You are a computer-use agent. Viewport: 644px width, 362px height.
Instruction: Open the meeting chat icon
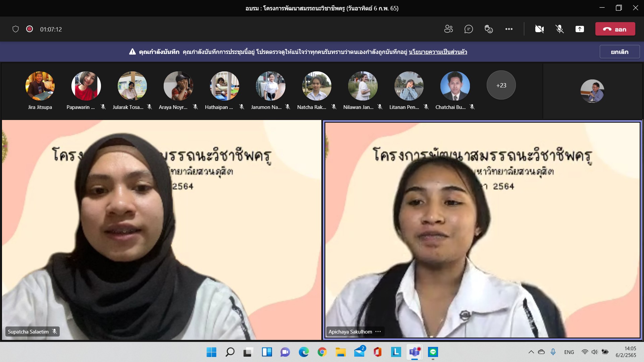pyautogui.click(x=469, y=29)
